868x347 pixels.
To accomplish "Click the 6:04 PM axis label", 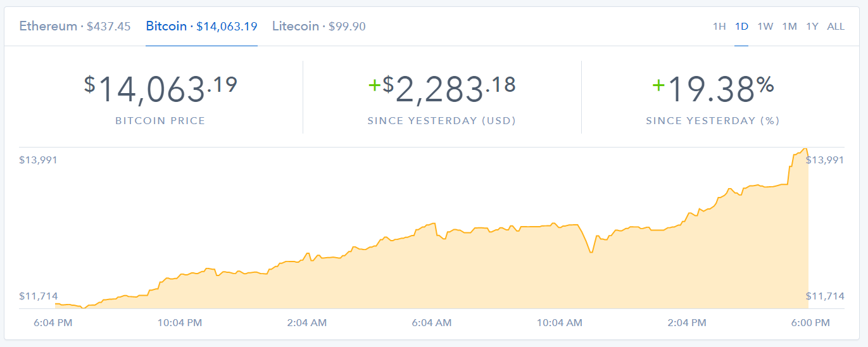I will [x=53, y=323].
